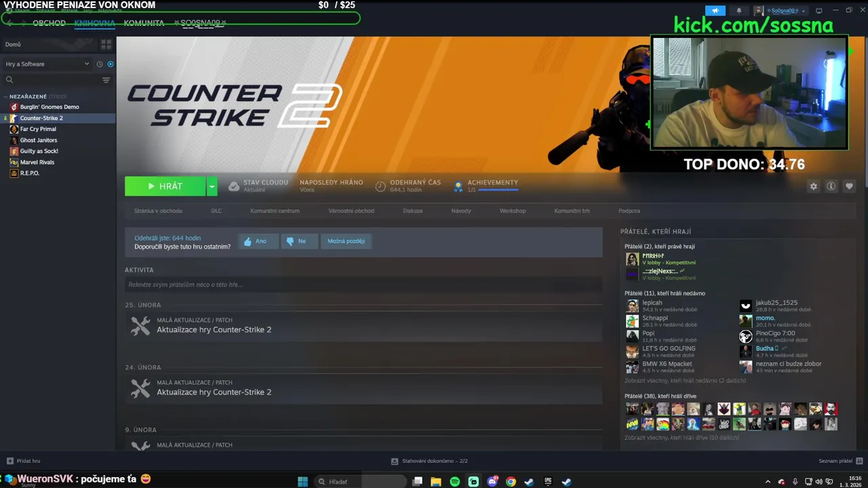The height and width of the screenshot is (488, 868).
Task: Open the So0sna09 account dropdown
Action: [x=781, y=11]
